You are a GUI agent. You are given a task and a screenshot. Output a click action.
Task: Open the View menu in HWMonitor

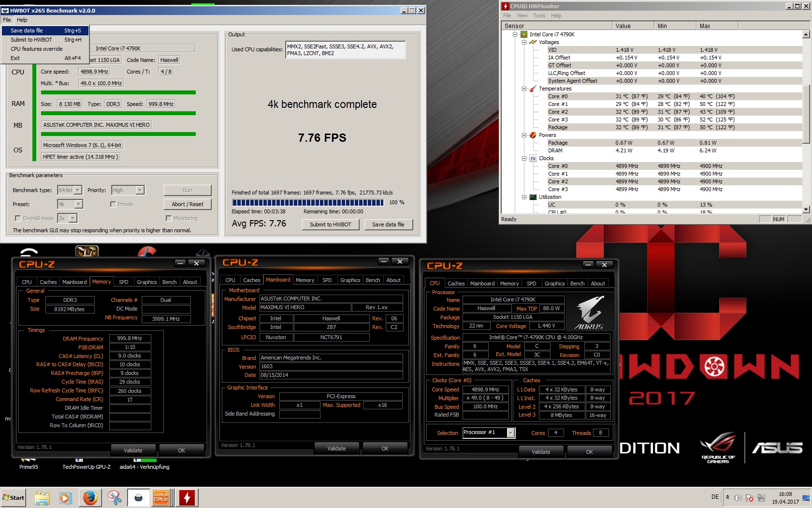[522, 15]
